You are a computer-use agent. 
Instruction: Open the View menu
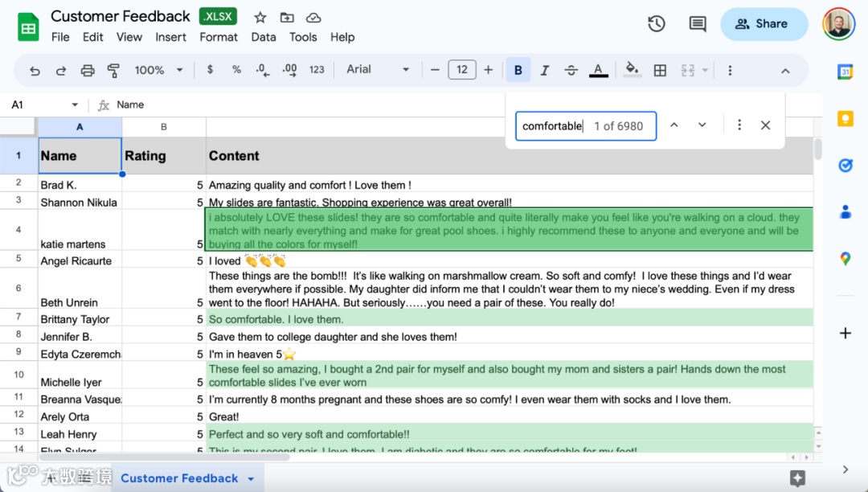coord(129,37)
